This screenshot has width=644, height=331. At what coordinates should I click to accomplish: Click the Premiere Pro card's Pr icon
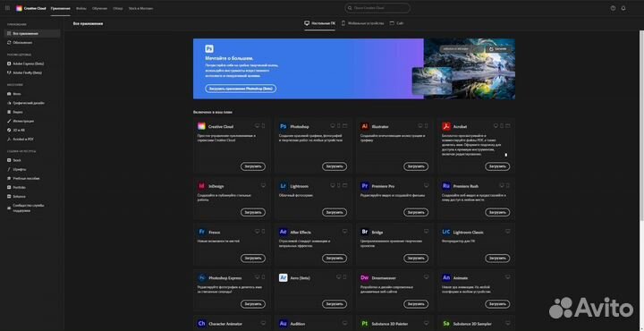[364, 186]
